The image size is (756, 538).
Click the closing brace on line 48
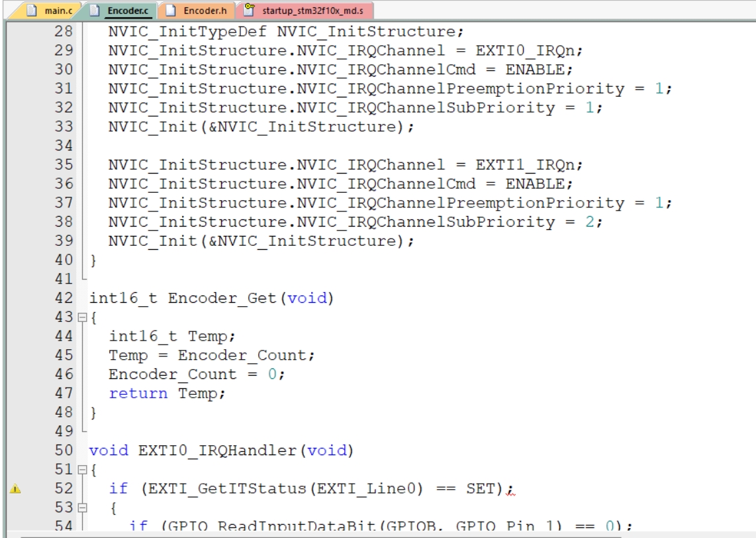pos(93,413)
